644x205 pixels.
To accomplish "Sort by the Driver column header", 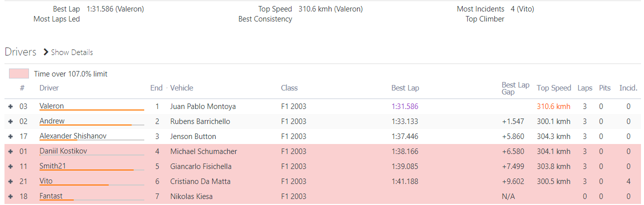I will tap(49, 88).
